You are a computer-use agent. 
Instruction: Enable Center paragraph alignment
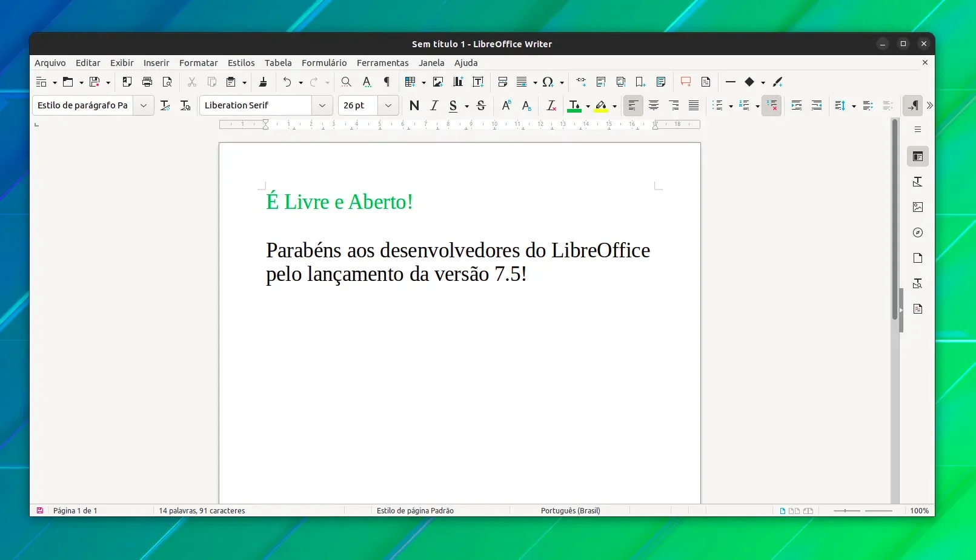(654, 105)
